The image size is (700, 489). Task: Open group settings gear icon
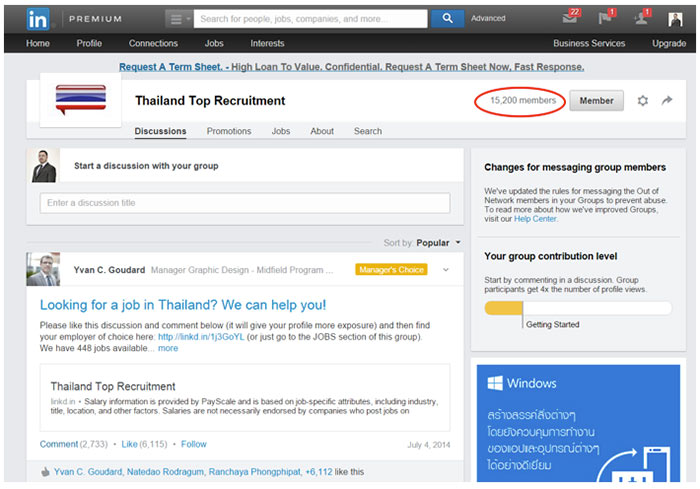pyautogui.click(x=642, y=100)
